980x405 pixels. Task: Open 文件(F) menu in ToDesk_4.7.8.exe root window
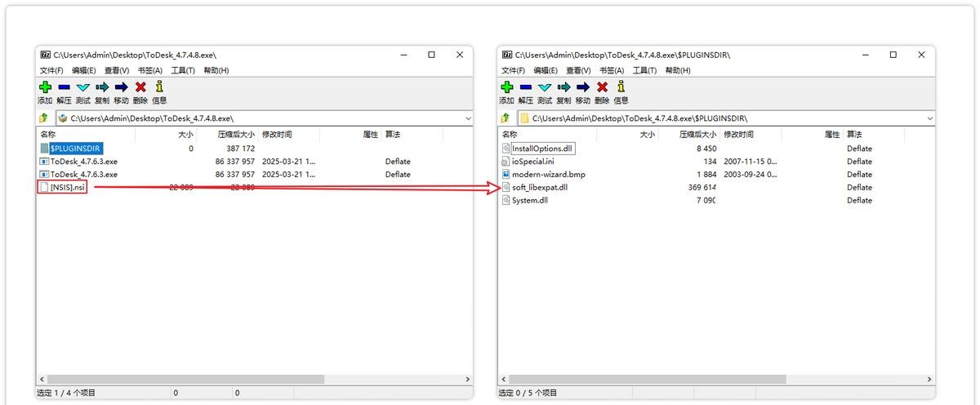pos(53,70)
